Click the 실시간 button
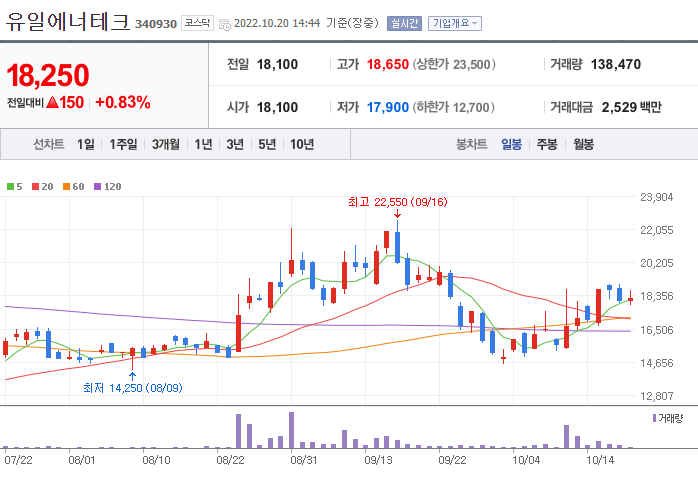The height and width of the screenshot is (479, 698). pyautogui.click(x=404, y=23)
